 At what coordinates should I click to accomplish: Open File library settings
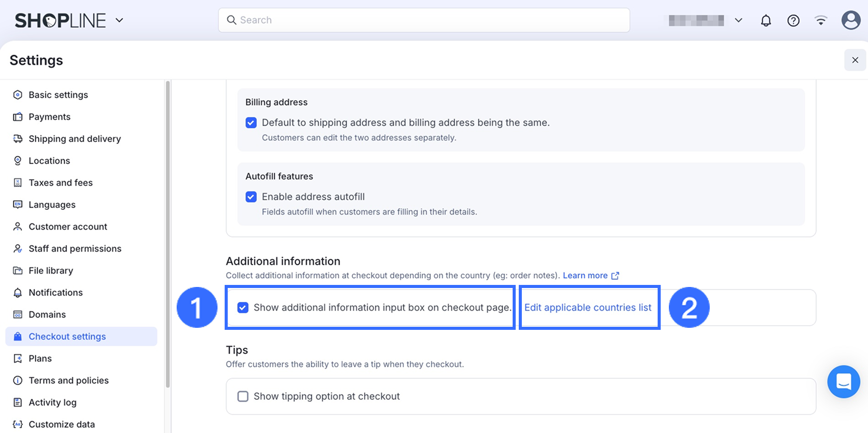tap(81, 271)
